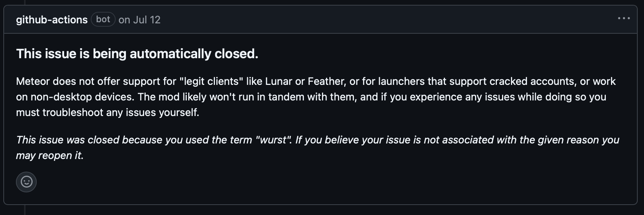Click "must troubleshoot any issues yourself" text
Screen dimensions: 644x215
click(x=107, y=112)
